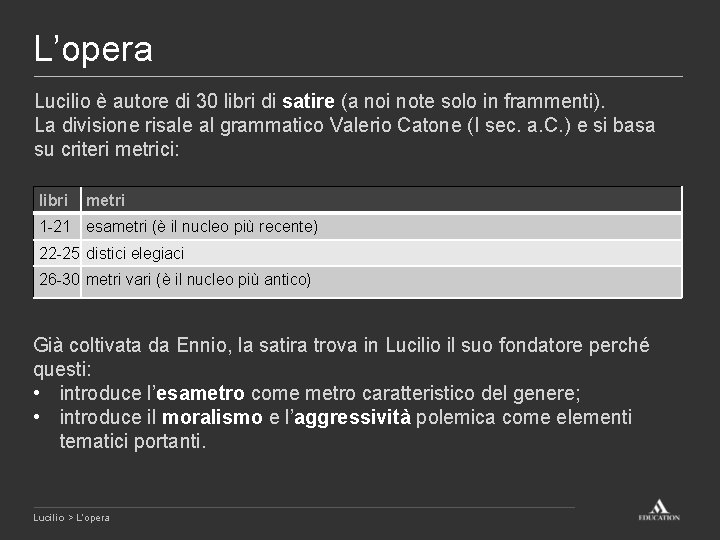Click the bold word 'satire'
The height and width of the screenshot is (540, 720).
[x=308, y=101]
